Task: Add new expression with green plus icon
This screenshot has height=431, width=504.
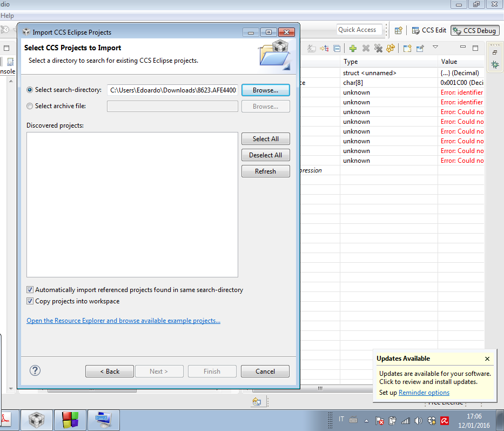Action: click(x=353, y=48)
